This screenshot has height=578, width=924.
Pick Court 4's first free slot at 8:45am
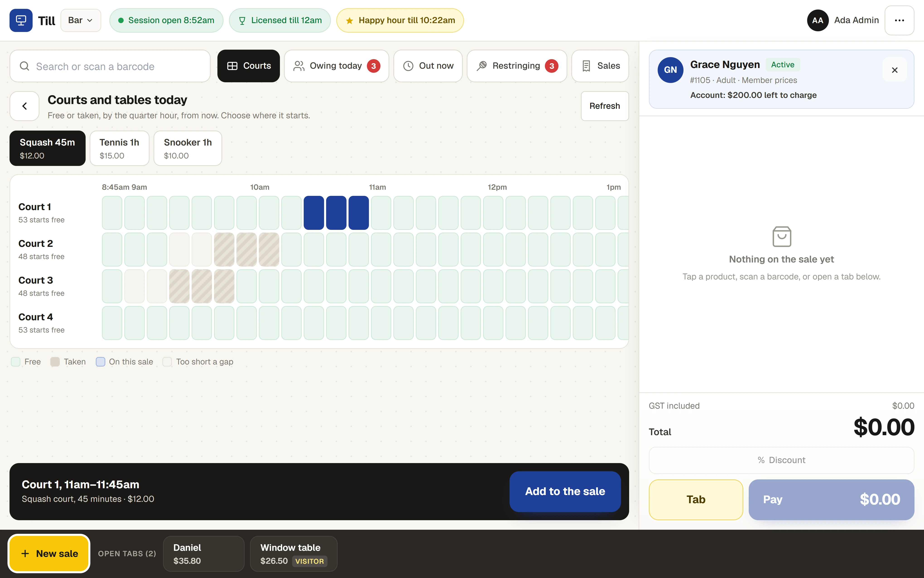tap(112, 323)
